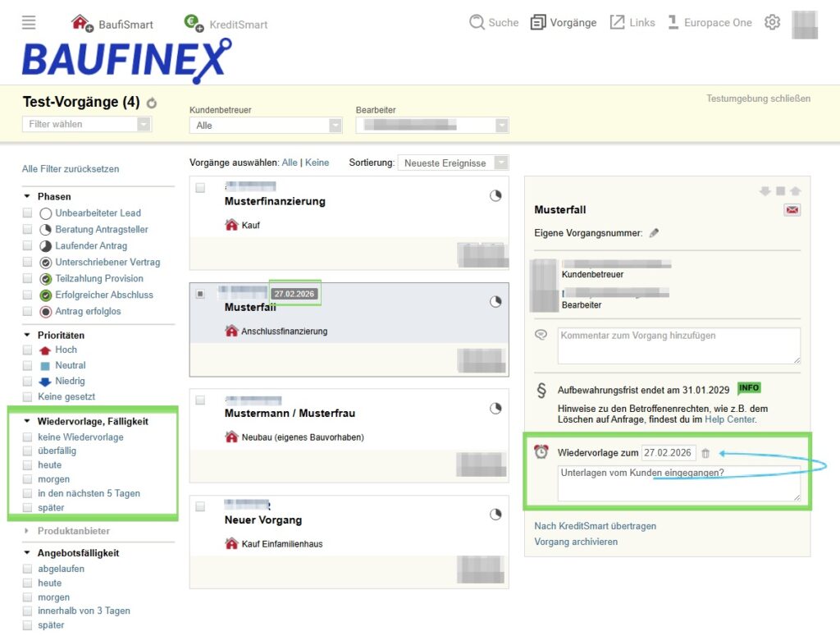Image resolution: width=840 pixels, height=636 pixels.
Task: Click the refresh icon beside Test-Vorgänge
Action: tap(152, 103)
